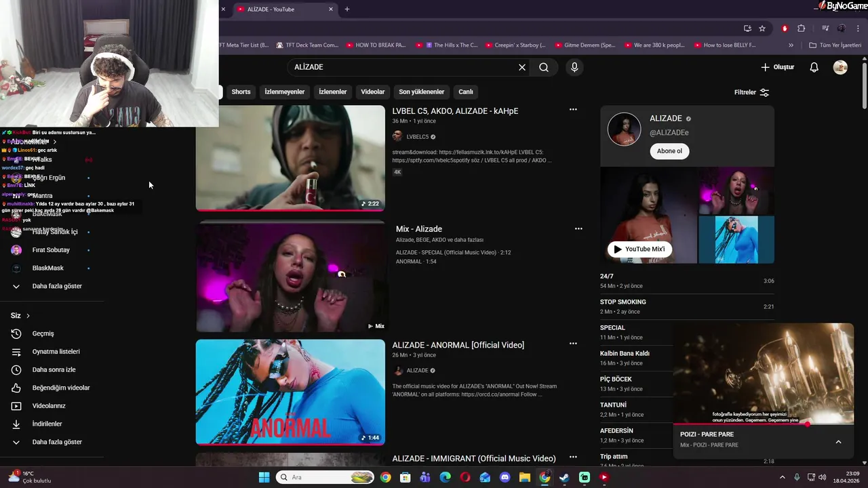Click the search magnifier button
This screenshot has height=488, width=868.
click(544, 67)
